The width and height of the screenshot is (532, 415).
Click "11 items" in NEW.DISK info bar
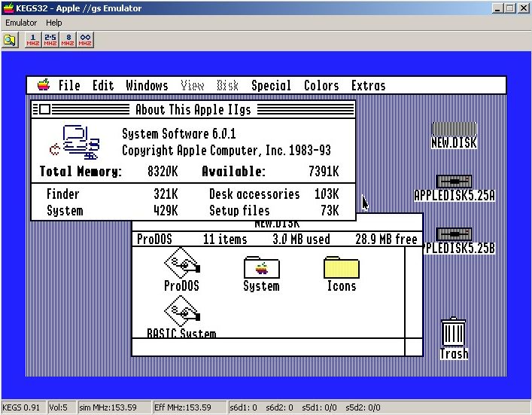(x=225, y=239)
